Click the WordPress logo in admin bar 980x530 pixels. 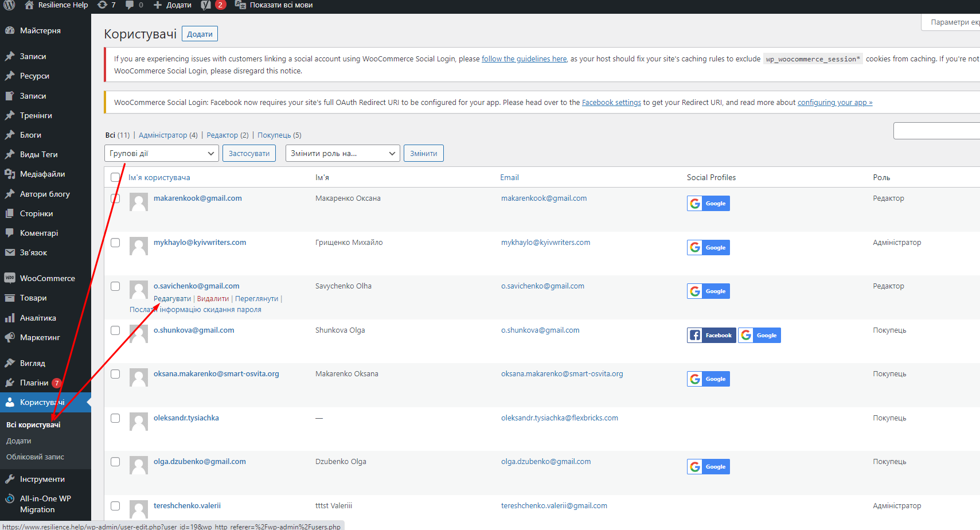point(9,5)
